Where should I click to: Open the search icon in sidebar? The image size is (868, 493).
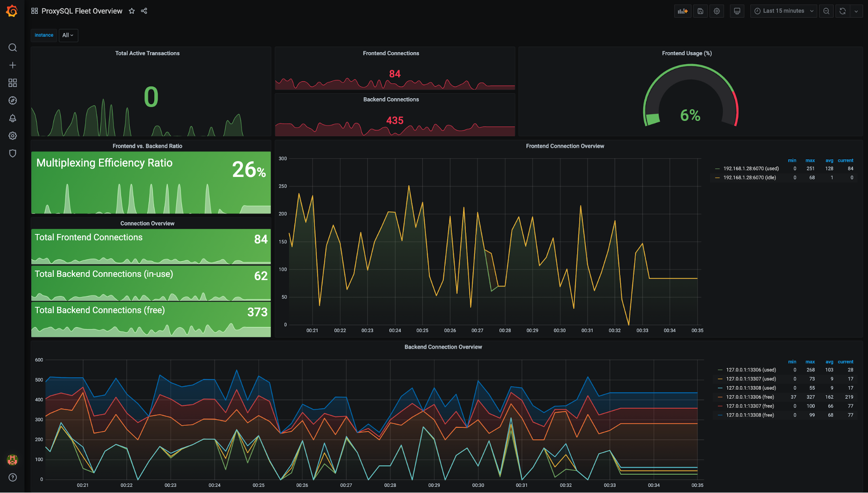pyautogui.click(x=13, y=47)
